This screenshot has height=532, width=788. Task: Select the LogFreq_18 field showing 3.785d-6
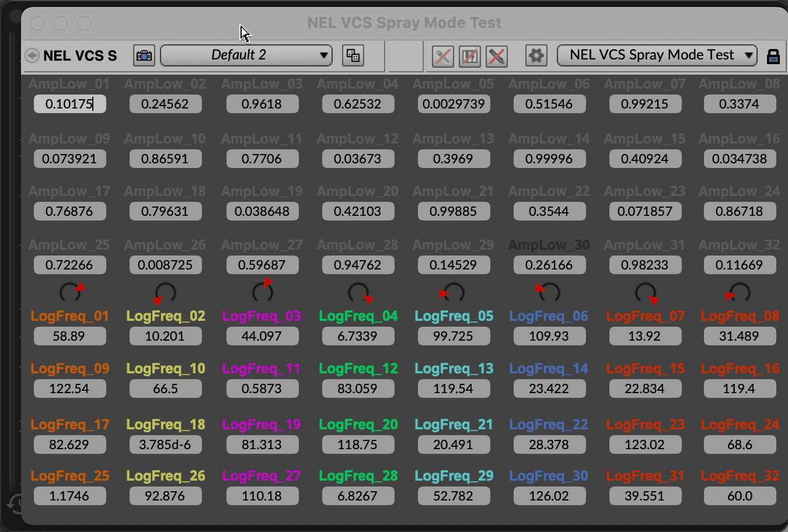tap(165, 444)
